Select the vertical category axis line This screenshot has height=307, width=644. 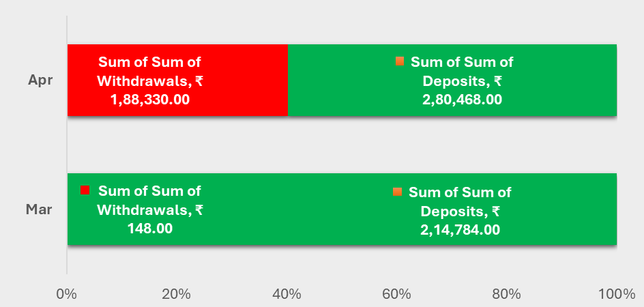[x=67, y=145]
